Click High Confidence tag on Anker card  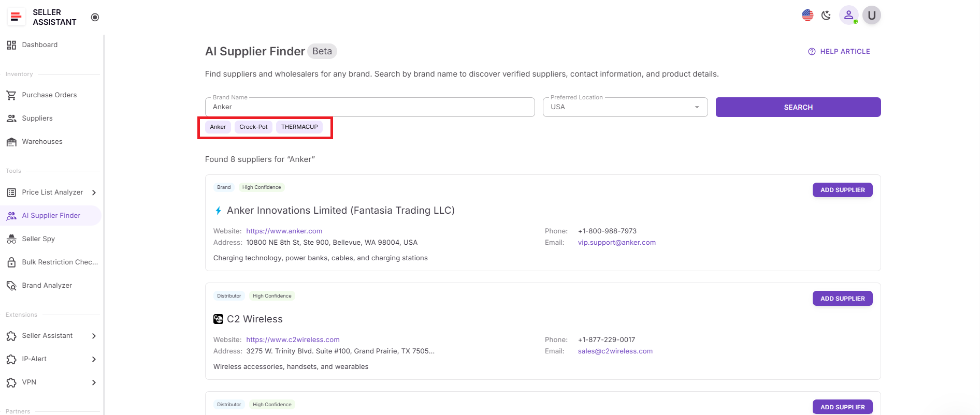coord(262,187)
